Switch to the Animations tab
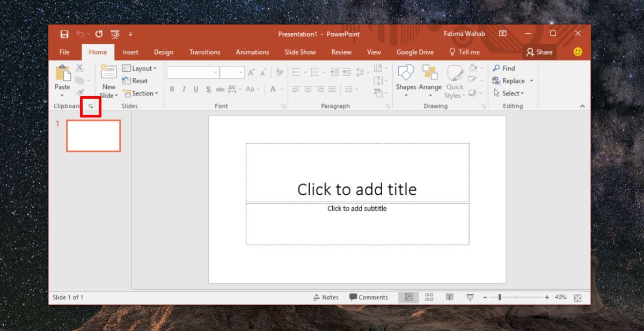 point(252,52)
